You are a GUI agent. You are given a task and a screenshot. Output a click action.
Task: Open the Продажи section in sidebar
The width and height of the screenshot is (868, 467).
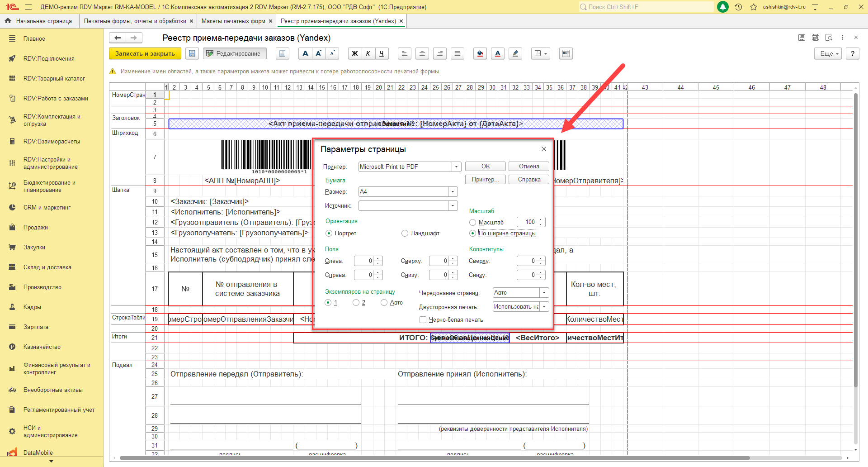tap(36, 228)
